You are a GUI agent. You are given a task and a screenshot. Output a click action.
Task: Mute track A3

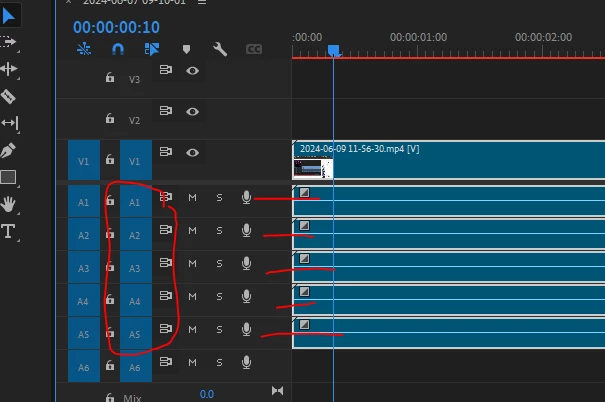(x=193, y=263)
